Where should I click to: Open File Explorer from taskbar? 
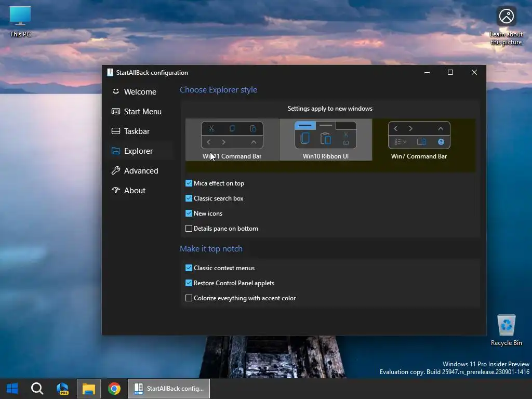tap(88, 389)
